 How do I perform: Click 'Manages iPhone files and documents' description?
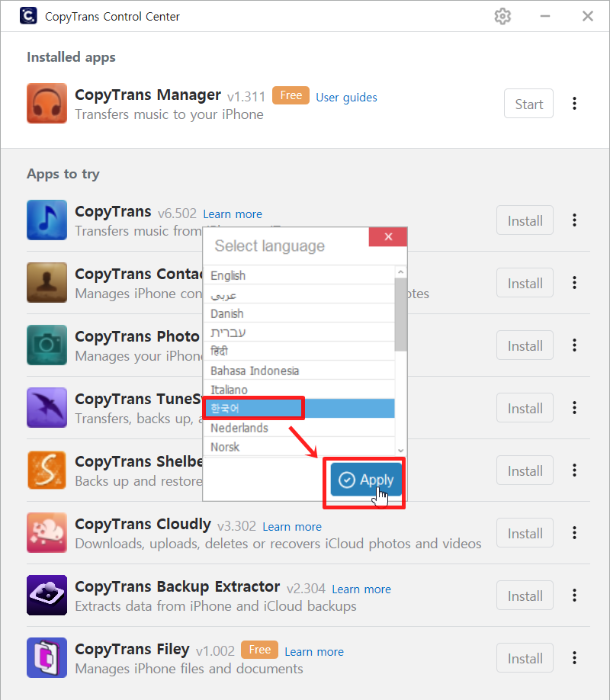(x=189, y=669)
